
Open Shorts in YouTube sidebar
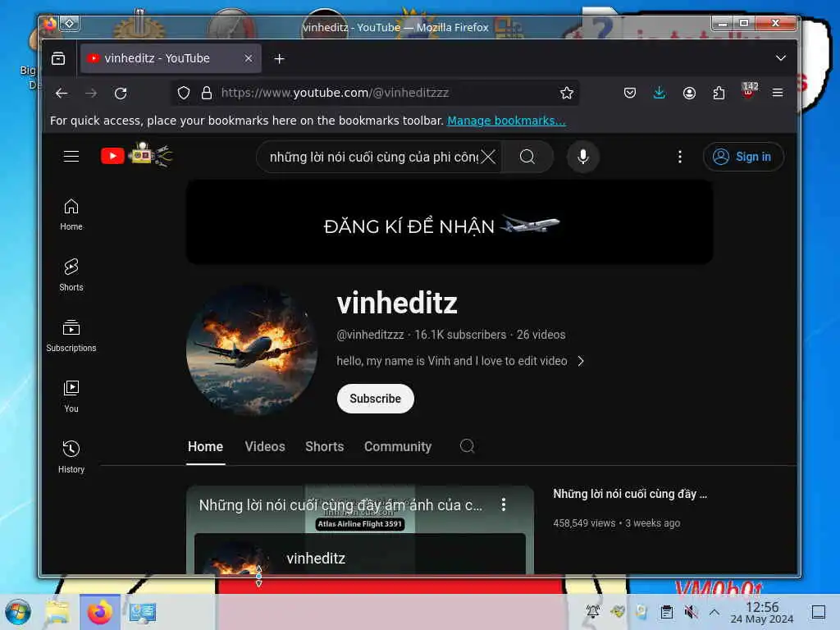[71, 276]
